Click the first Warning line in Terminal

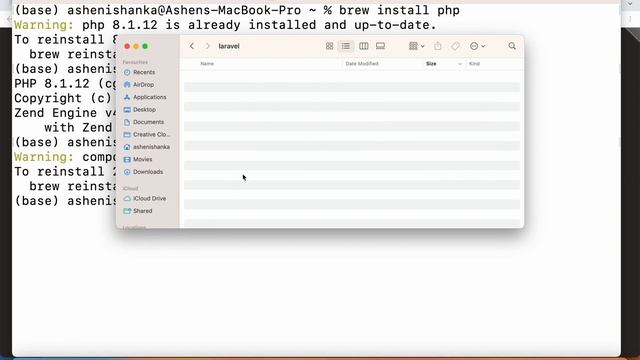click(225, 25)
